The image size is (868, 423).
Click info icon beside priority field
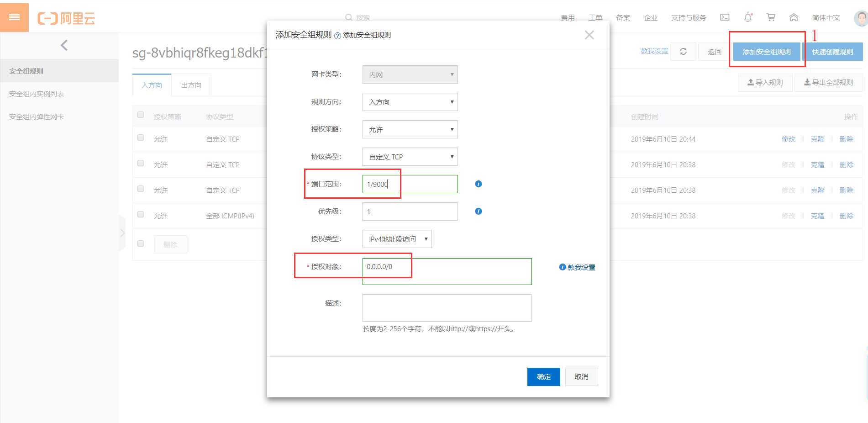pos(478,211)
